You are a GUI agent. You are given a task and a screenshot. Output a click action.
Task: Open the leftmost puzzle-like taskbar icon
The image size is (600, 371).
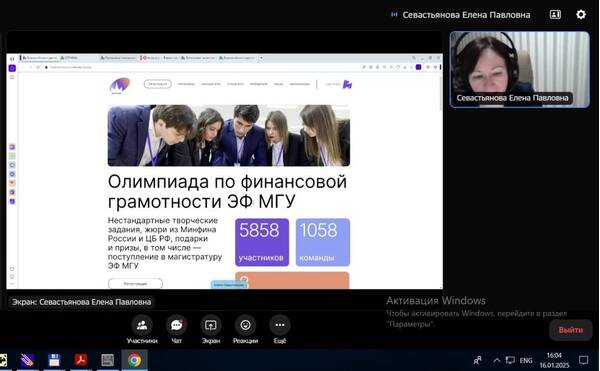pyautogui.click(x=3, y=360)
